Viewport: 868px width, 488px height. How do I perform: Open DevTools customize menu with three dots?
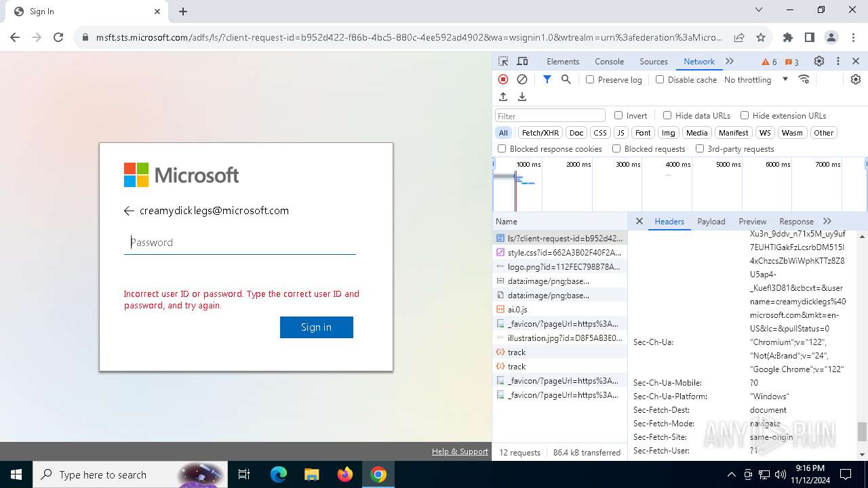(838, 61)
